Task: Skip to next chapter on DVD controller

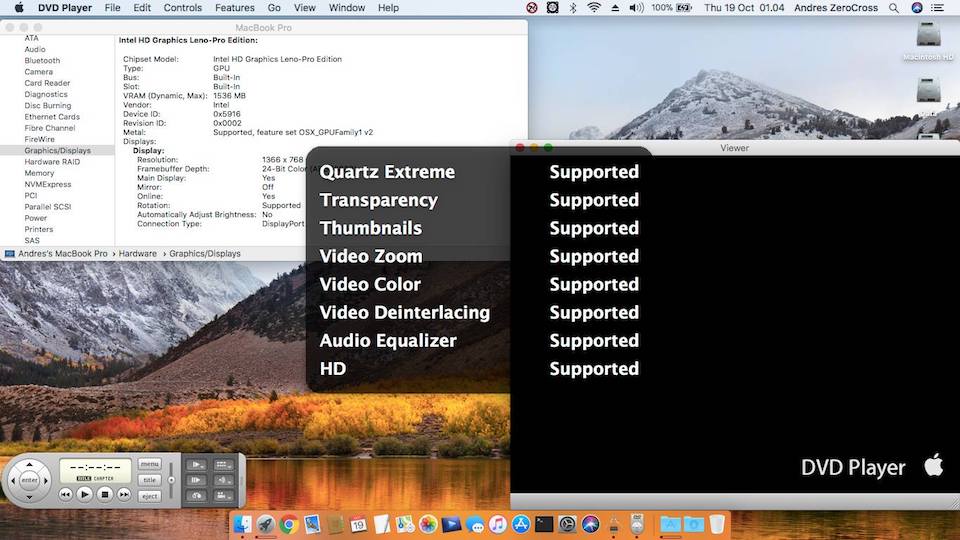Action: pos(124,494)
